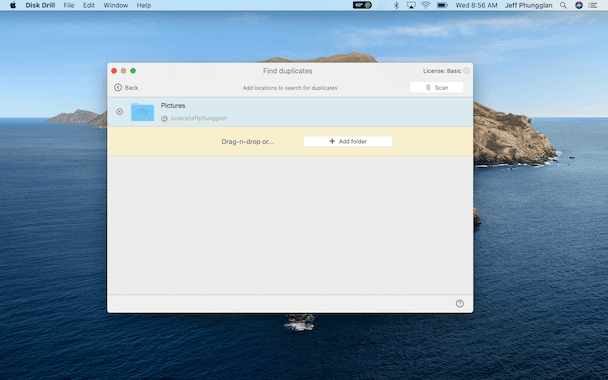Click the Pictures folder icon
Image resolution: width=608 pixels, height=380 pixels.
pos(142,112)
